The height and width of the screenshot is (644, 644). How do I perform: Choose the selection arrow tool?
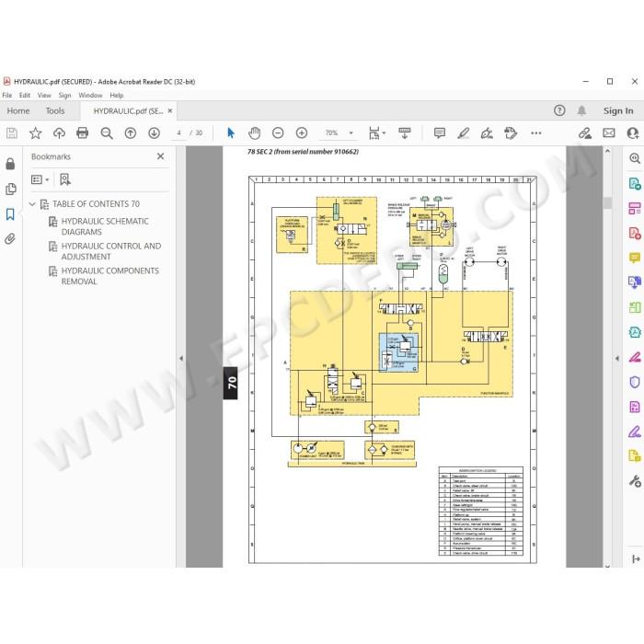tap(231, 133)
